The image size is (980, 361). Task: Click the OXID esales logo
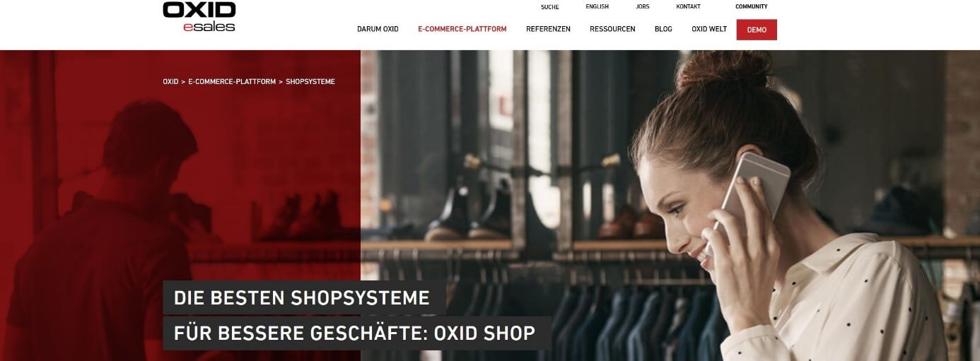tap(199, 16)
